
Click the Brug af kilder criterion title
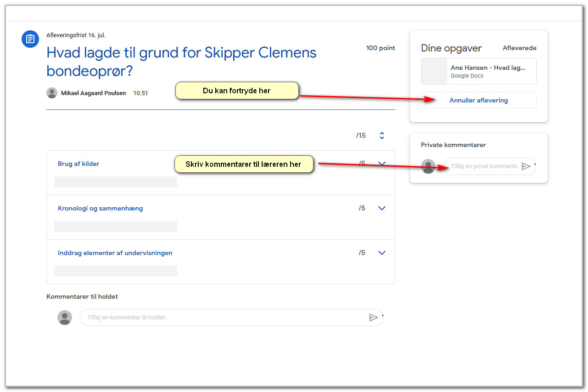[78, 164]
